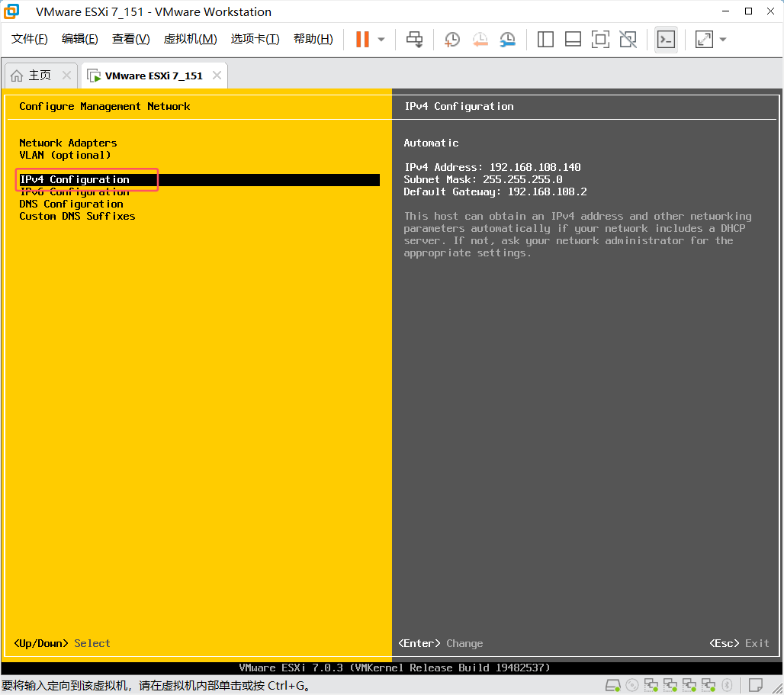Click the hard disk status bar icon

pos(613,685)
